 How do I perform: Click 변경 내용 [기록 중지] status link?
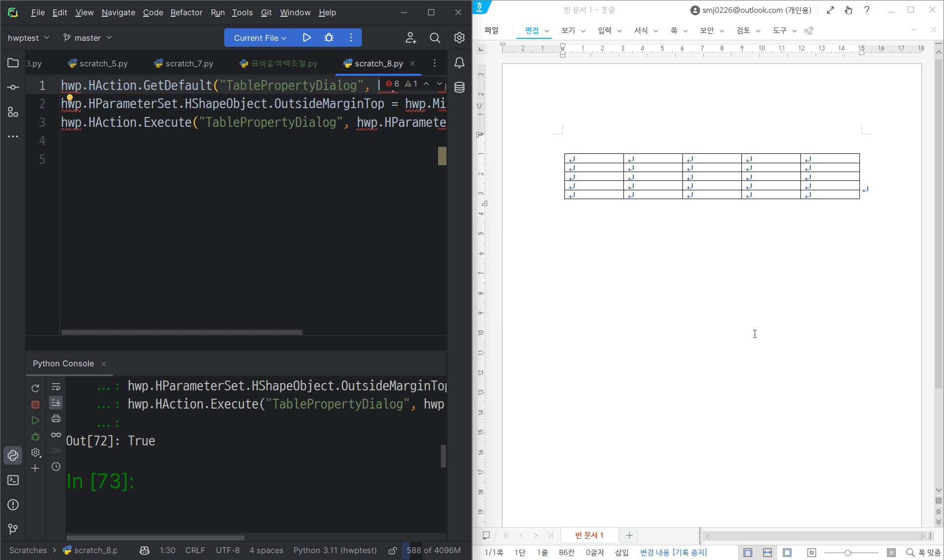coord(673,552)
